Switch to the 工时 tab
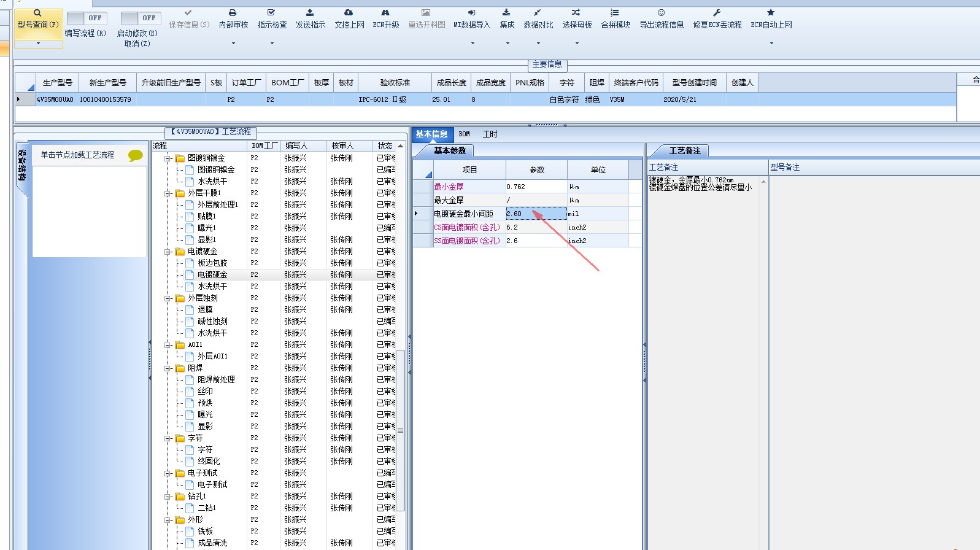The image size is (980, 550). pos(490,134)
